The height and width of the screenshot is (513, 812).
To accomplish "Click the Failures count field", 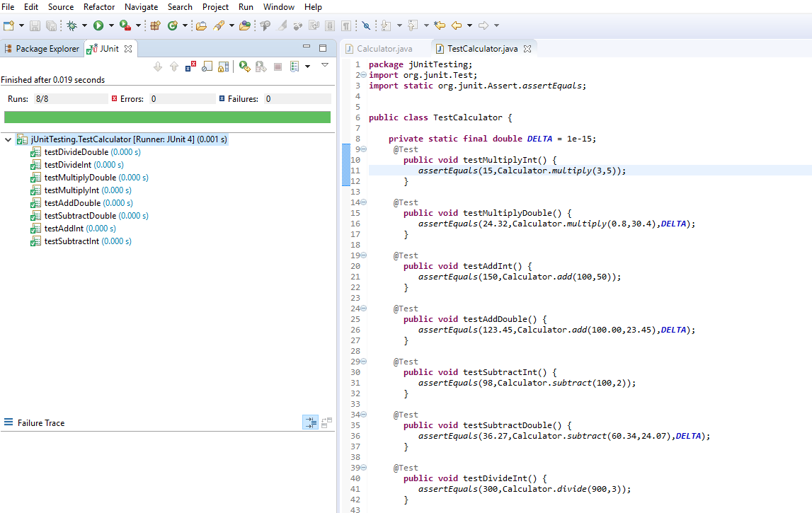I will [297, 99].
